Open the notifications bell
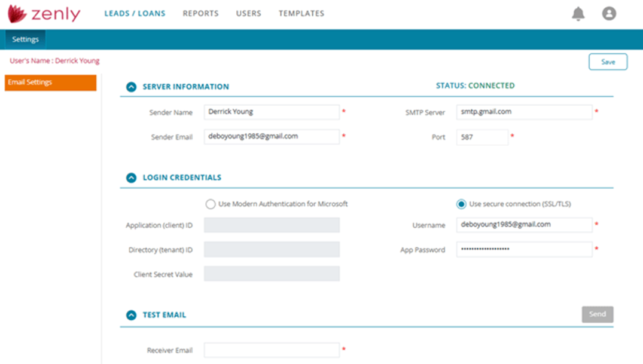 pyautogui.click(x=578, y=14)
